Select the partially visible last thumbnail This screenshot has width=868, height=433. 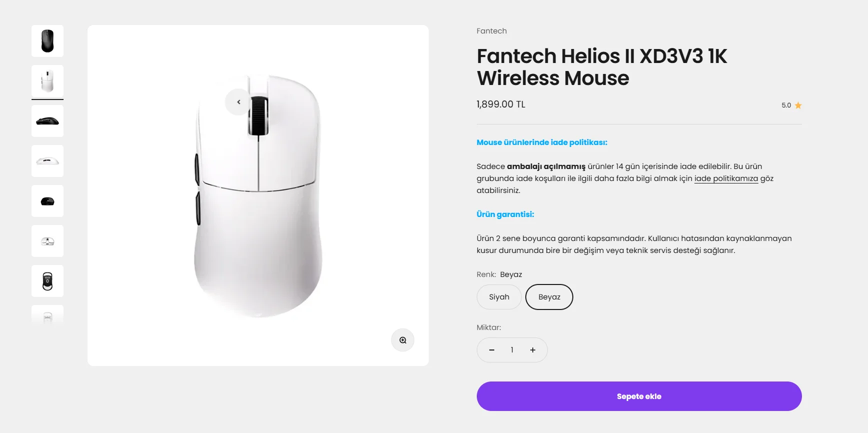click(48, 316)
